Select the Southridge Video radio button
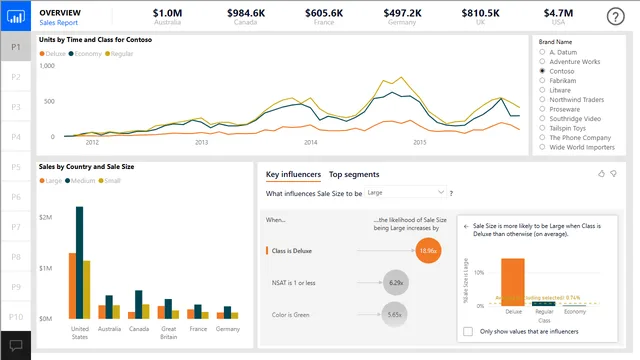This screenshot has width=640, height=360. pyautogui.click(x=542, y=118)
